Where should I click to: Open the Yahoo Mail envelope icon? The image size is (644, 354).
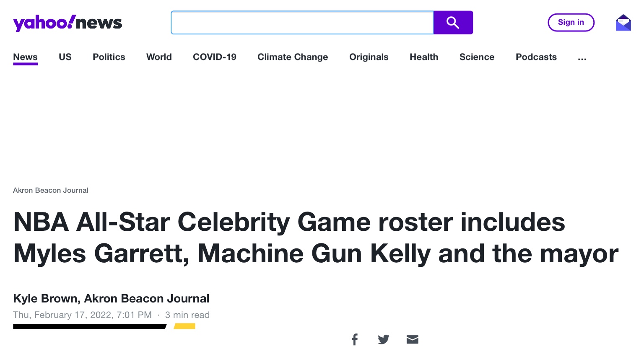click(623, 23)
